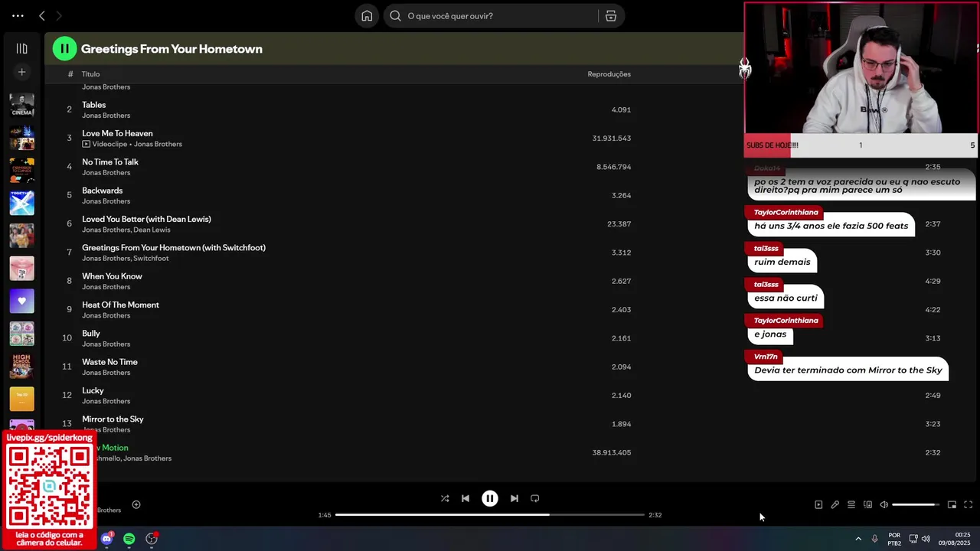Open the pink lips album thumbnail
This screenshot has height=551, width=980.
[x=21, y=268]
